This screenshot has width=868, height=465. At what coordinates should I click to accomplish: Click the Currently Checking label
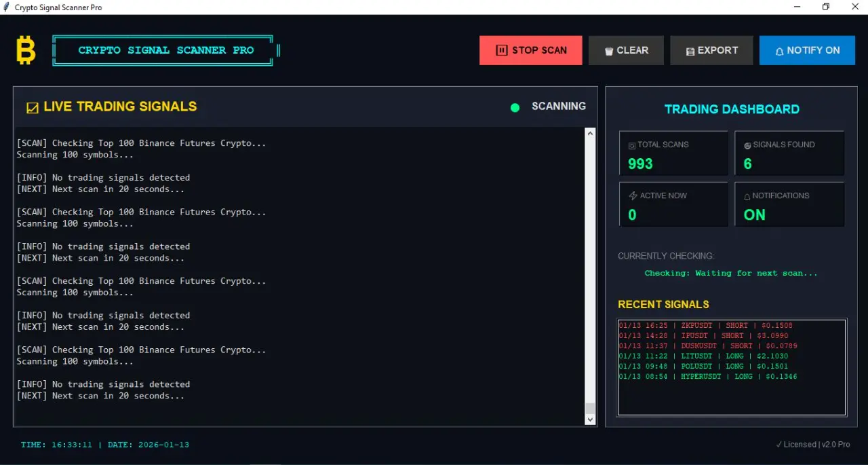(666, 256)
